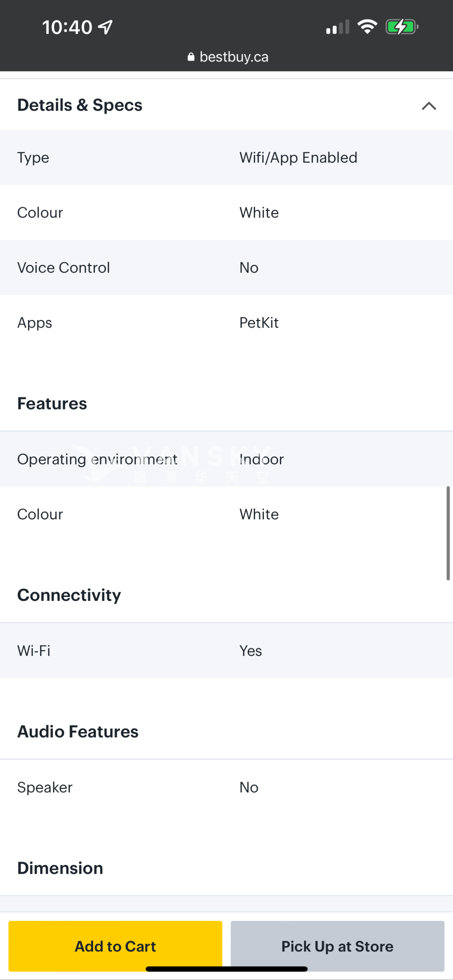Tap the battery charging icon
The image size is (453, 980).
402,27
